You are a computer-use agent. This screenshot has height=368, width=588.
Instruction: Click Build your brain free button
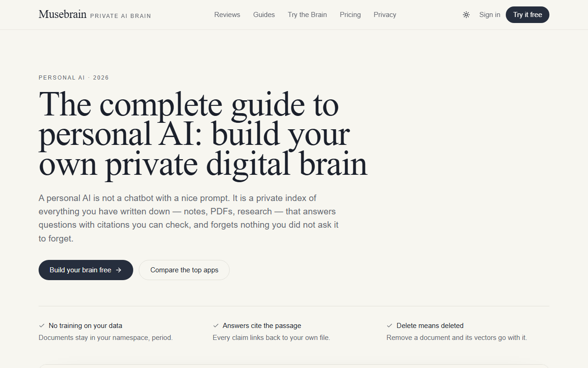click(86, 270)
